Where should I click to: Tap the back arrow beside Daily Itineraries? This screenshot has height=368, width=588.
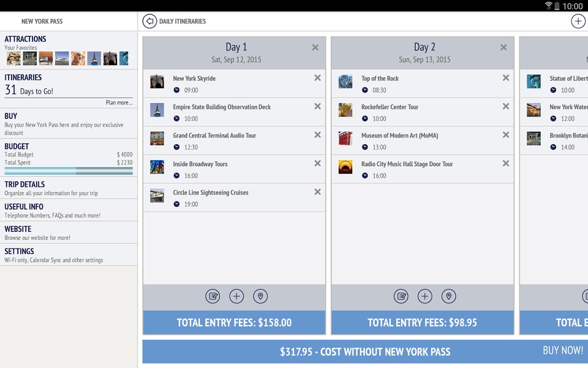149,21
